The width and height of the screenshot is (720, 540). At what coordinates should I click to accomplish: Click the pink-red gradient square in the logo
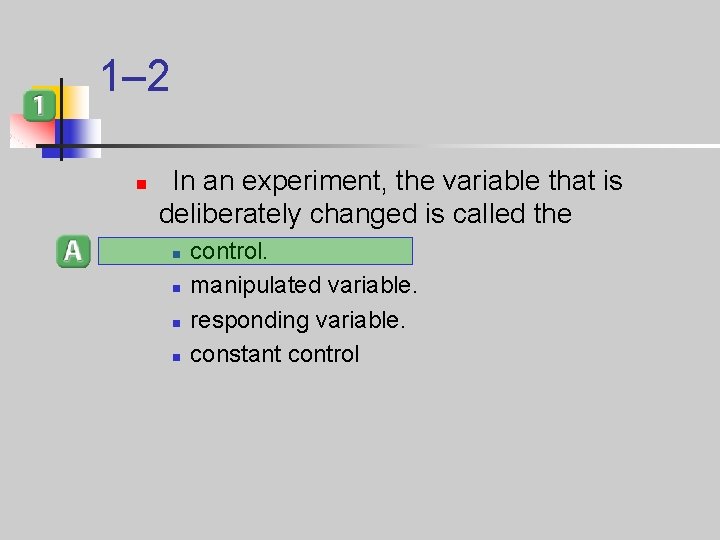[32, 131]
